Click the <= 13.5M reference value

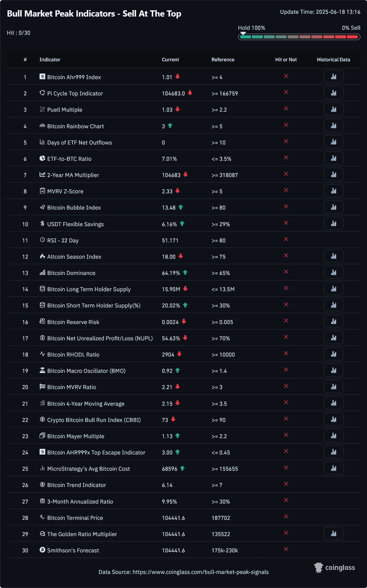pyautogui.click(x=223, y=289)
